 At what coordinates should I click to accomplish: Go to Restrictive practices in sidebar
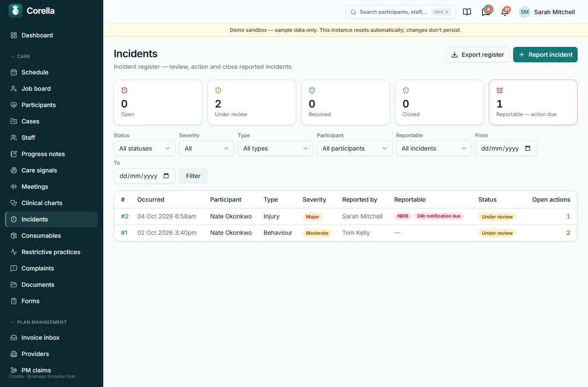point(51,252)
